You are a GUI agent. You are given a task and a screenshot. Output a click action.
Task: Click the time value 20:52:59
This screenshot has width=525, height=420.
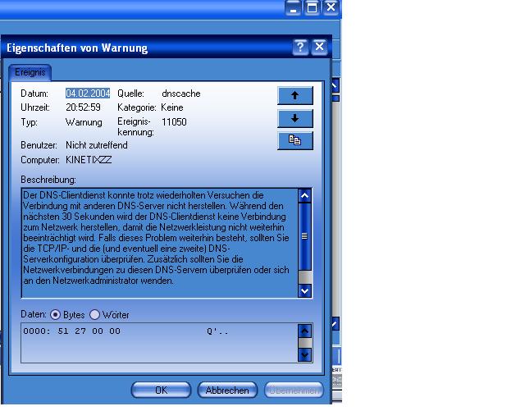pyautogui.click(x=83, y=107)
